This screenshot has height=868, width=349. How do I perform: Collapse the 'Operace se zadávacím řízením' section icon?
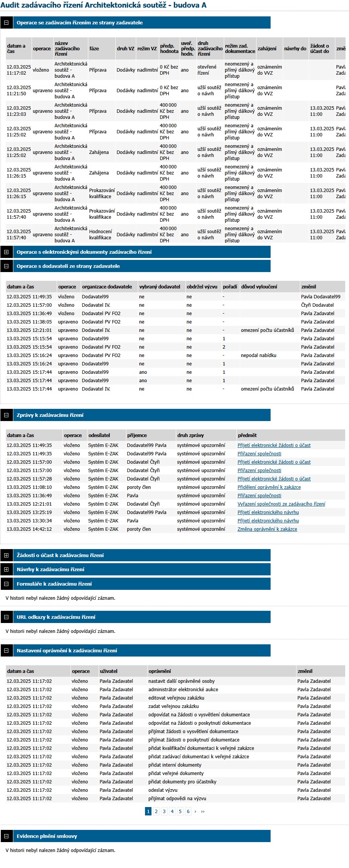(x=6, y=23)
